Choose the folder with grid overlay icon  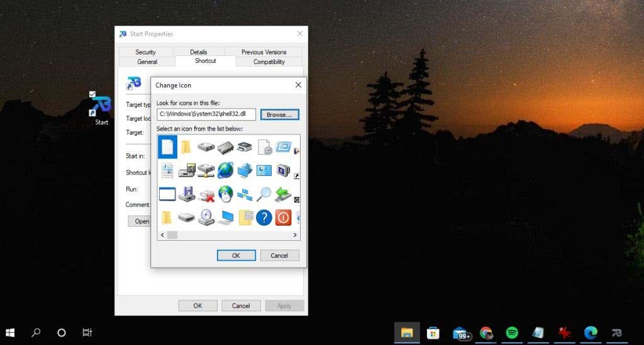246,217
